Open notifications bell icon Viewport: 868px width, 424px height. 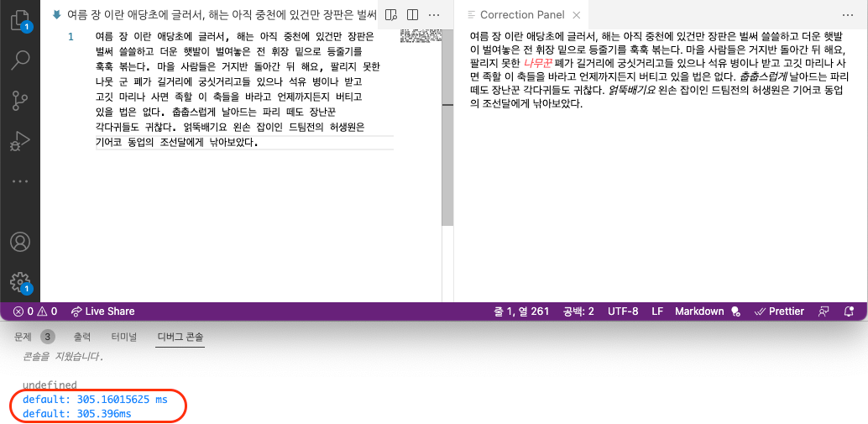[x=849, y=311]
